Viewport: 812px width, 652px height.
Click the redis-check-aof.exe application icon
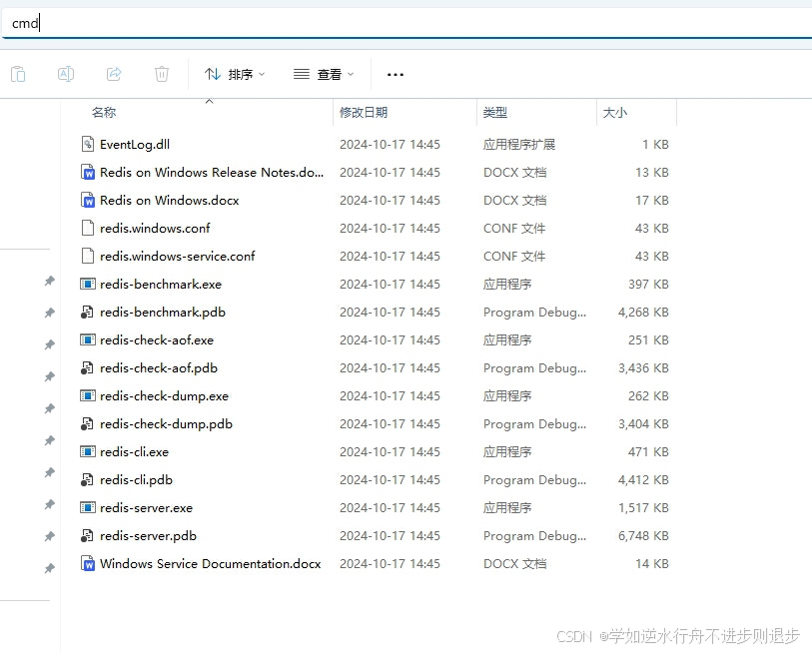(88, 339)
